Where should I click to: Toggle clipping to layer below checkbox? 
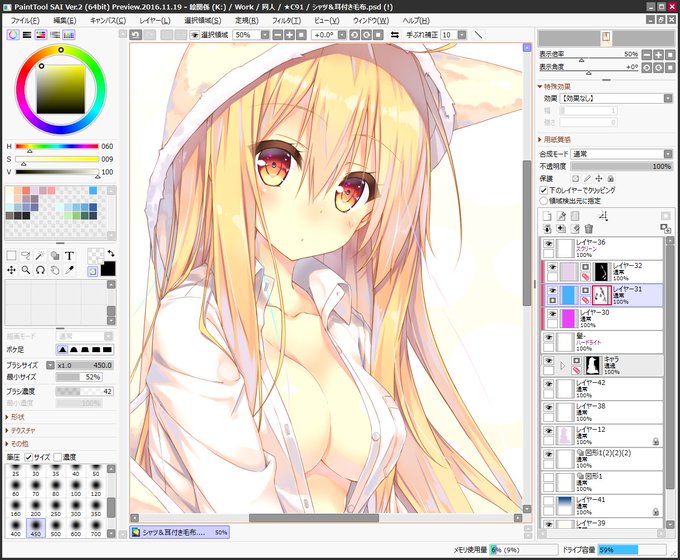[x=543, y=190]
